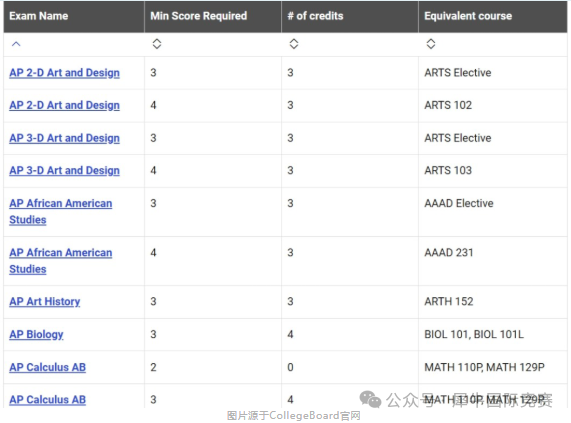Open AP 3-D Art and Design link, ARTS 103 row
The width and height of the screenshot is (571, 423).
tap(64, 170)
